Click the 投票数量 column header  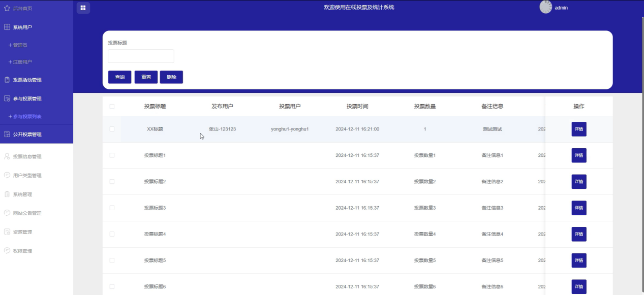coord(425,107)
